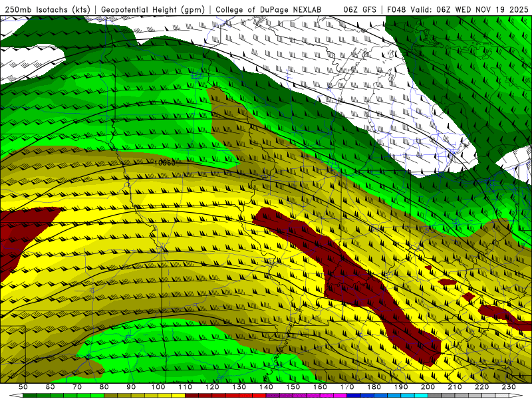
Task: Click the 230 knot colorbar label
Action: pyautogui.click(x=509, y=387)
